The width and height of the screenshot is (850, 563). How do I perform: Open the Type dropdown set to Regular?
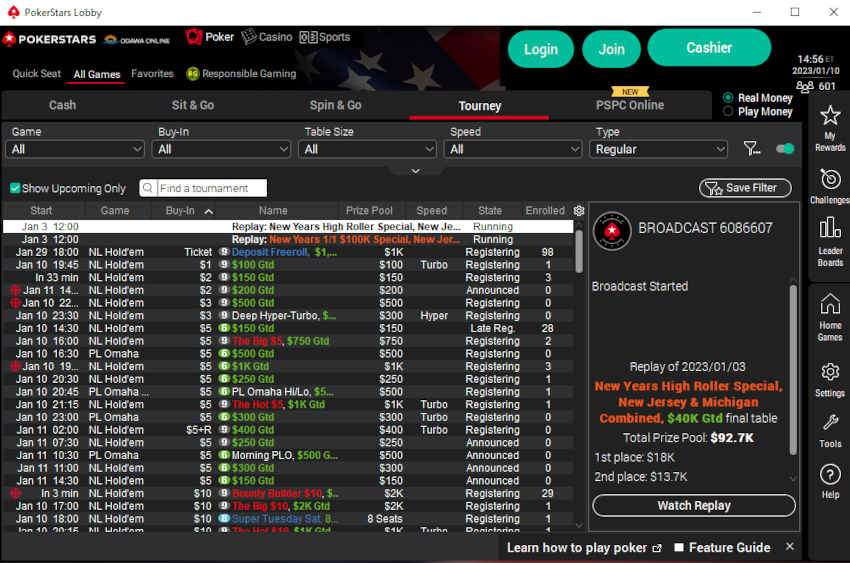(659, 149)
